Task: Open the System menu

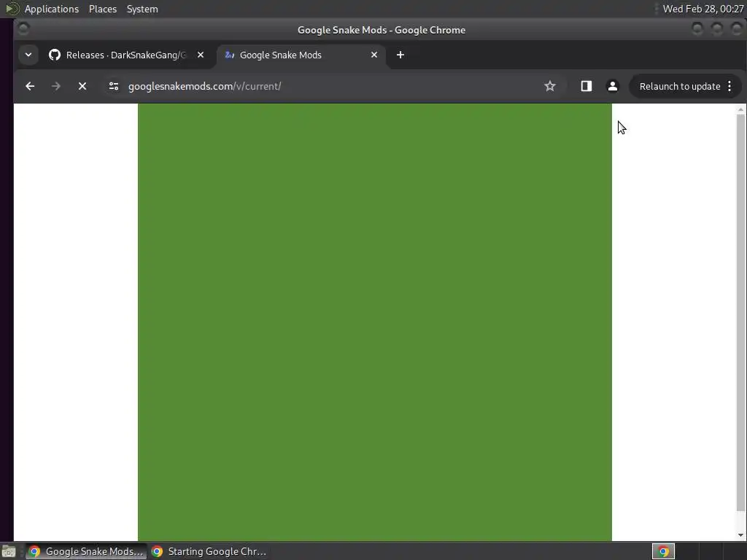Action: pos(142,9)
